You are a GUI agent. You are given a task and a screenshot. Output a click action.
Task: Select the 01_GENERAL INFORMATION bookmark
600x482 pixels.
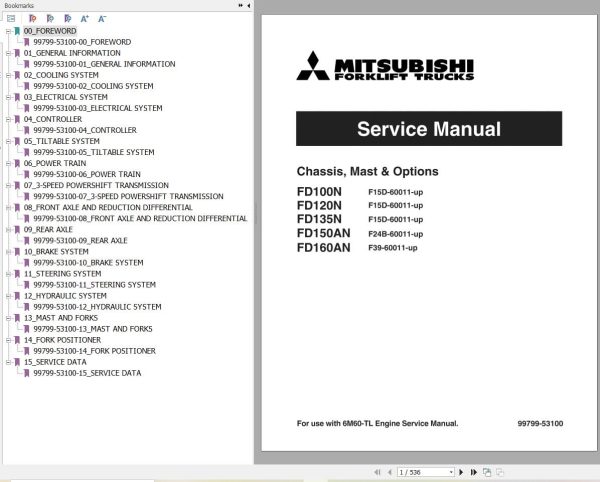(x=72, y=53)
